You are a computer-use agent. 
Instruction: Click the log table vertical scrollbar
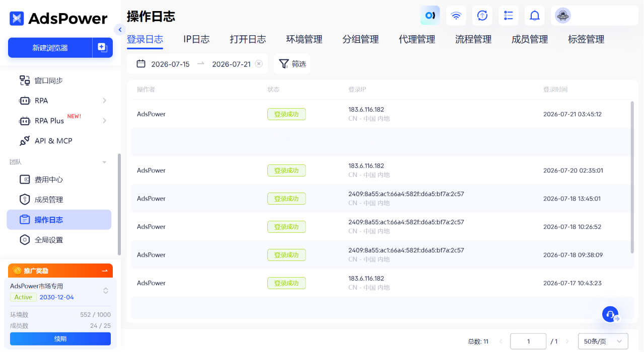click(x=632, y=177)
